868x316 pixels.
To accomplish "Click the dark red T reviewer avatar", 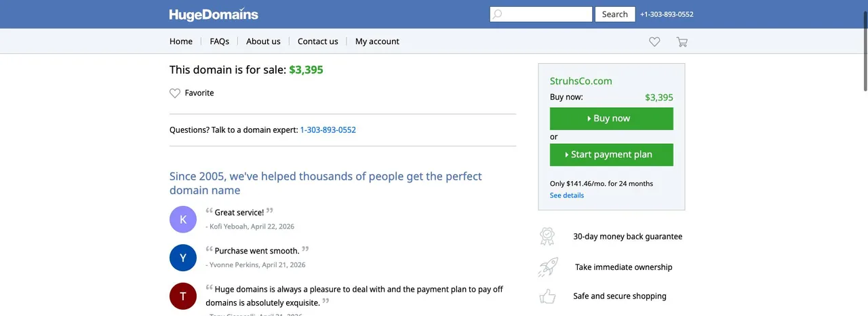I will click(183, 296).
